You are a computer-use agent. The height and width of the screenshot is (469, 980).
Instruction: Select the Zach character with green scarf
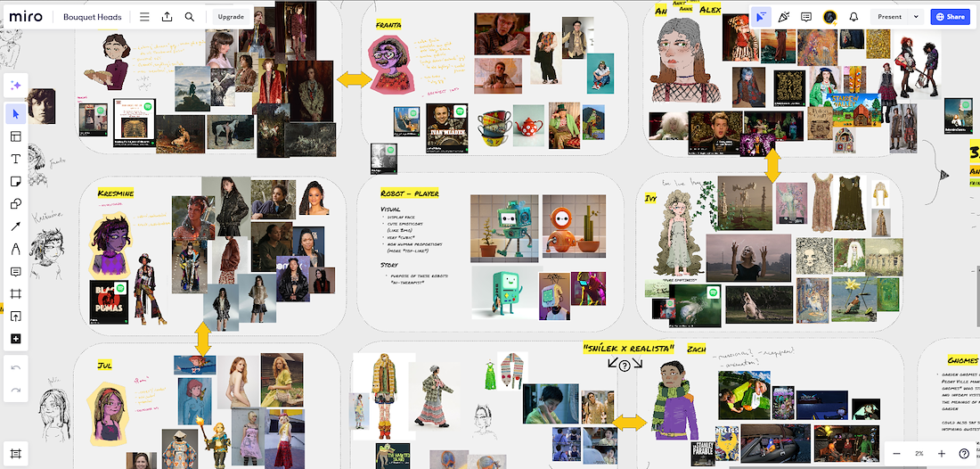coord(675,400)
